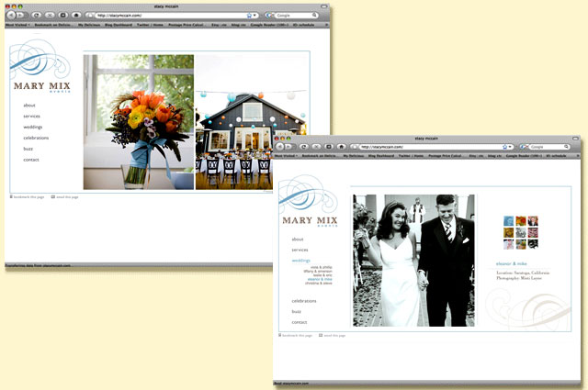This screenshot has width=588, height=390.
Task: Click the Google search engine icon in the back window
Action: [268, 16]
